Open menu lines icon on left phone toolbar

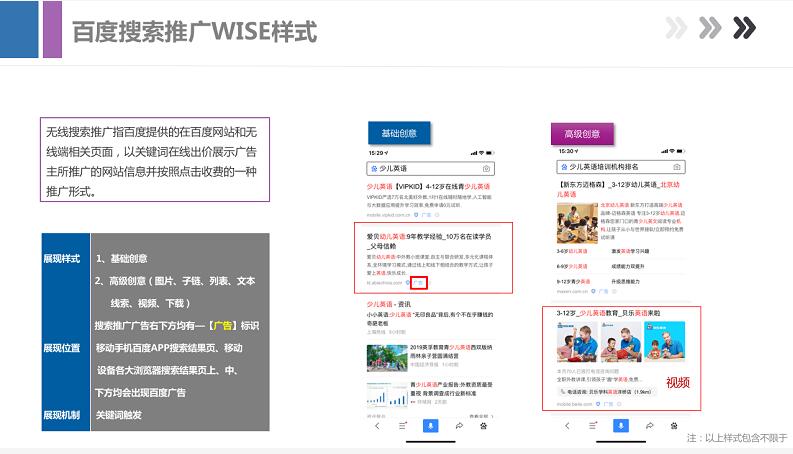pyautogui.click(x=403, y=425)
